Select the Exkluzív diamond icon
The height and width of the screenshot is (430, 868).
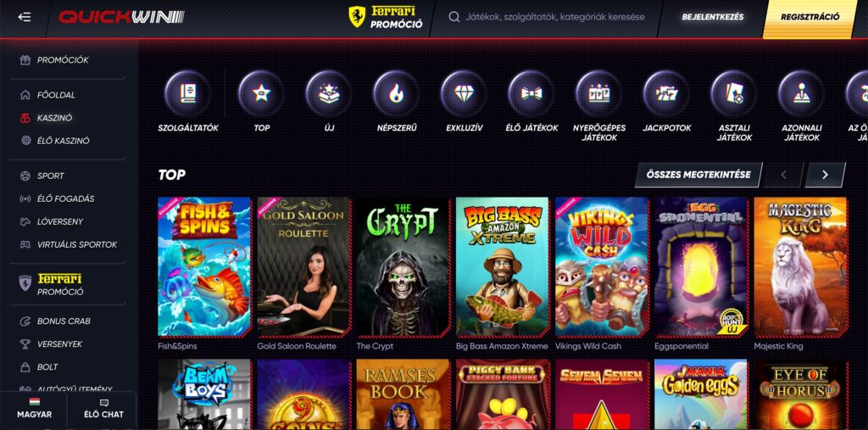coord(464,93)
